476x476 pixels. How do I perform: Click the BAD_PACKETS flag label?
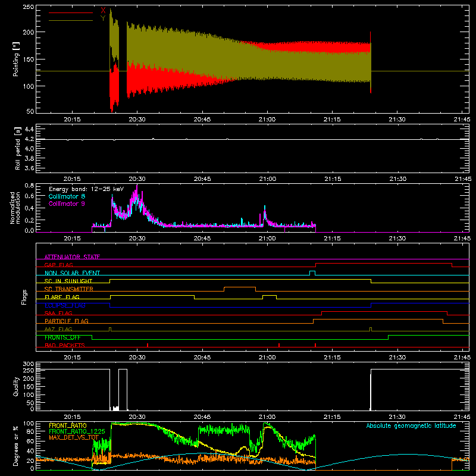pyautogui.click(x=65, y=345)
